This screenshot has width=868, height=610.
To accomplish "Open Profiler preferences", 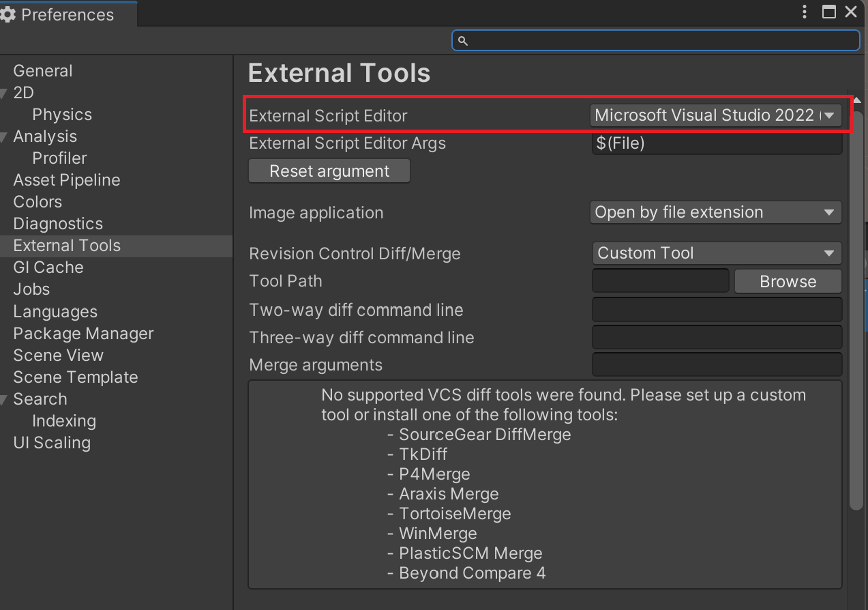I will 59,158.
